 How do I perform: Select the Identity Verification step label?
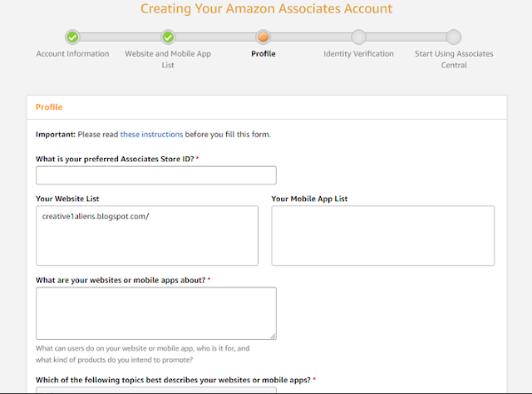point(358,54)
